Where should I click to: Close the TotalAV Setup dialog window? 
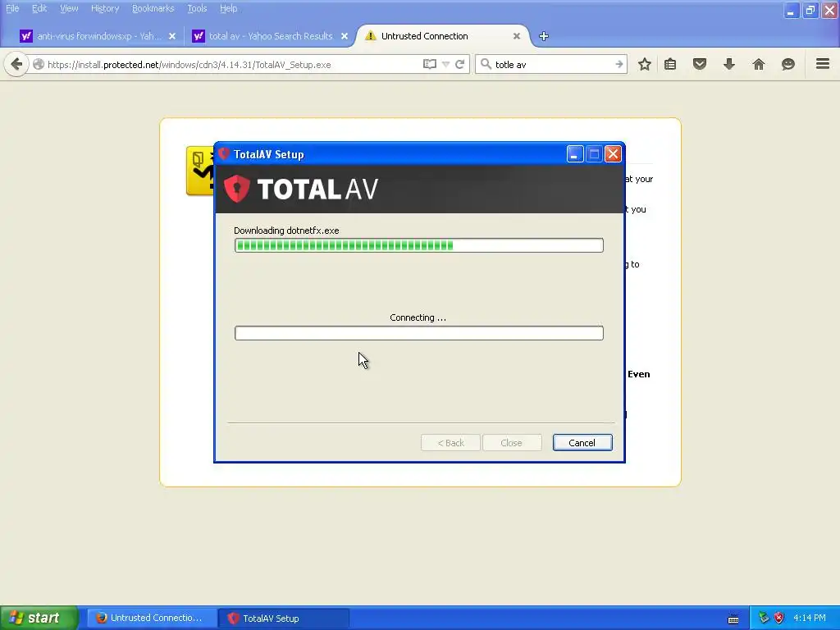tap(613, 154)
